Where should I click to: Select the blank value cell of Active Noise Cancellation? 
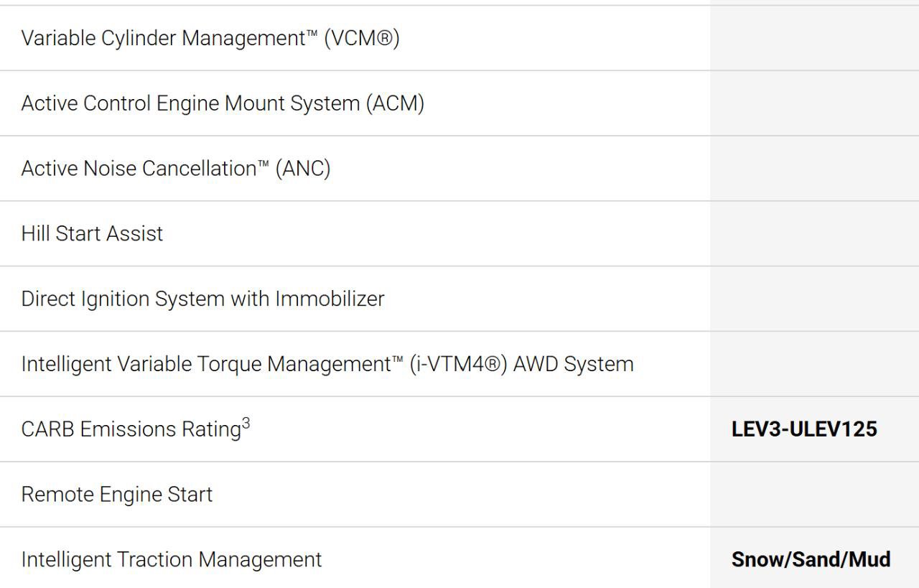coord(815,169)
